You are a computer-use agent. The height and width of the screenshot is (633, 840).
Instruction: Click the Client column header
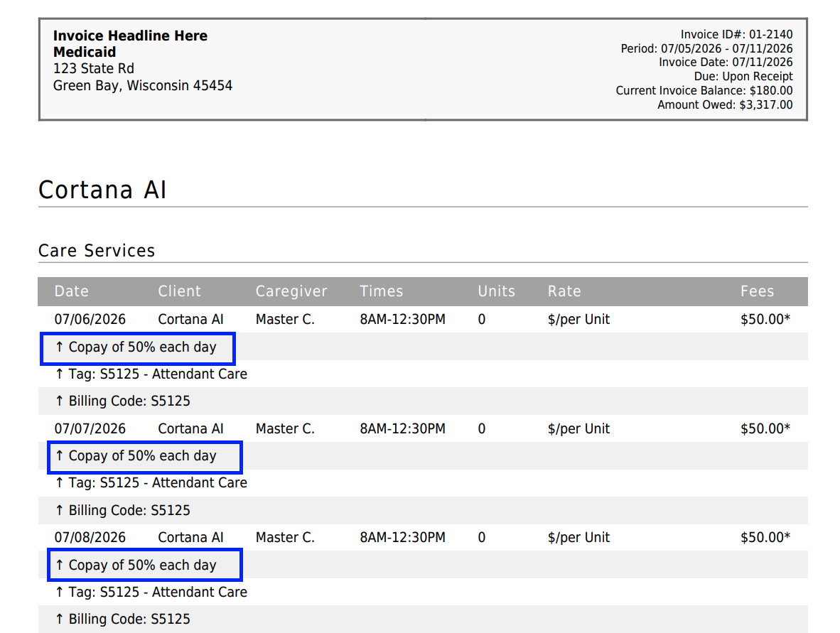pos(180,291)
